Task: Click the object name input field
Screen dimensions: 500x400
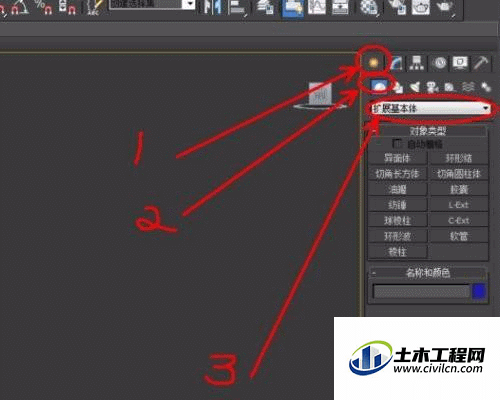Action: tap(421, 292)
